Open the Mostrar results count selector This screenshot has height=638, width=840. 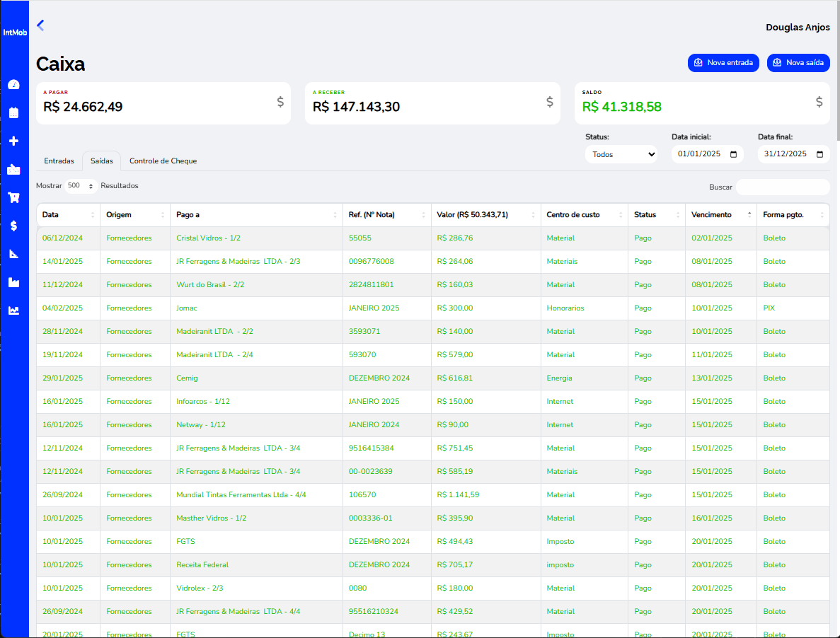pos(81,186)
